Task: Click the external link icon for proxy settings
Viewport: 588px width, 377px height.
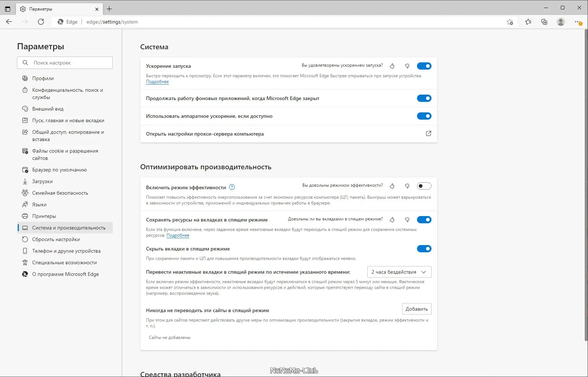Action: pyautogui.click(x=429, y=133)
